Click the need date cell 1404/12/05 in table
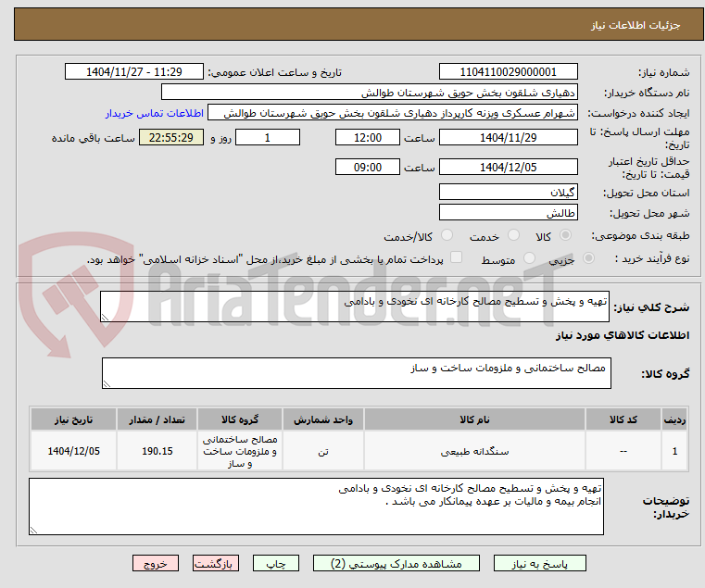705x588 pixels. 74,451
